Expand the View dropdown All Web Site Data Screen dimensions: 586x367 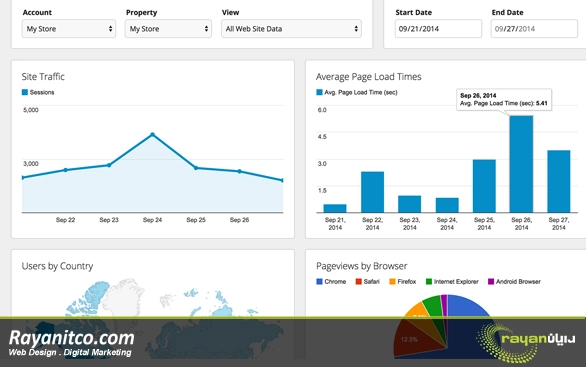pos(291,29)
